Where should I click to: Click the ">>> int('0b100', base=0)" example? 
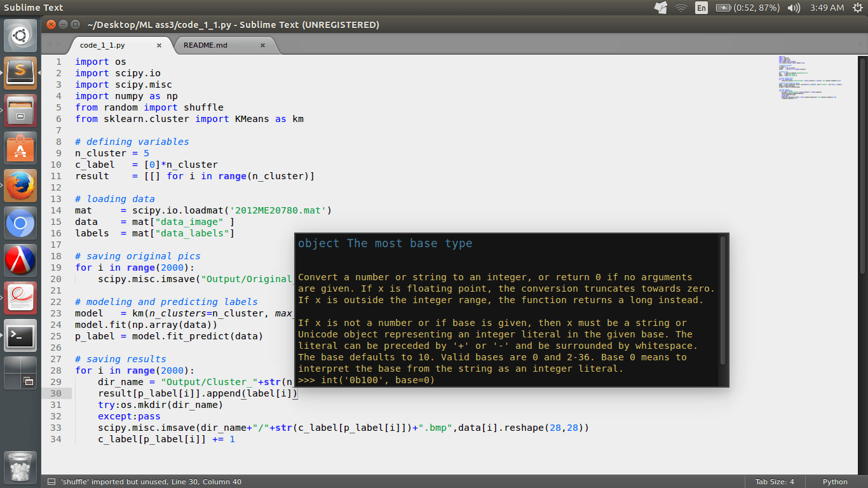(x=366, y=380)
